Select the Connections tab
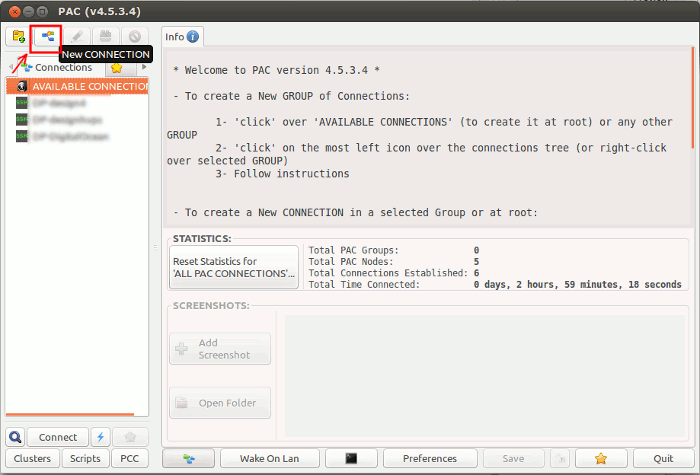700x475 pixels. (x=62, y=68)
